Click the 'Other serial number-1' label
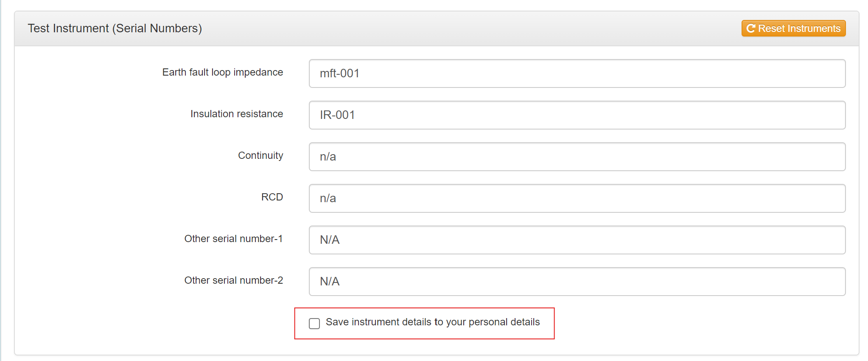This screenshot has height=361, width=868. tap(233, 239)
